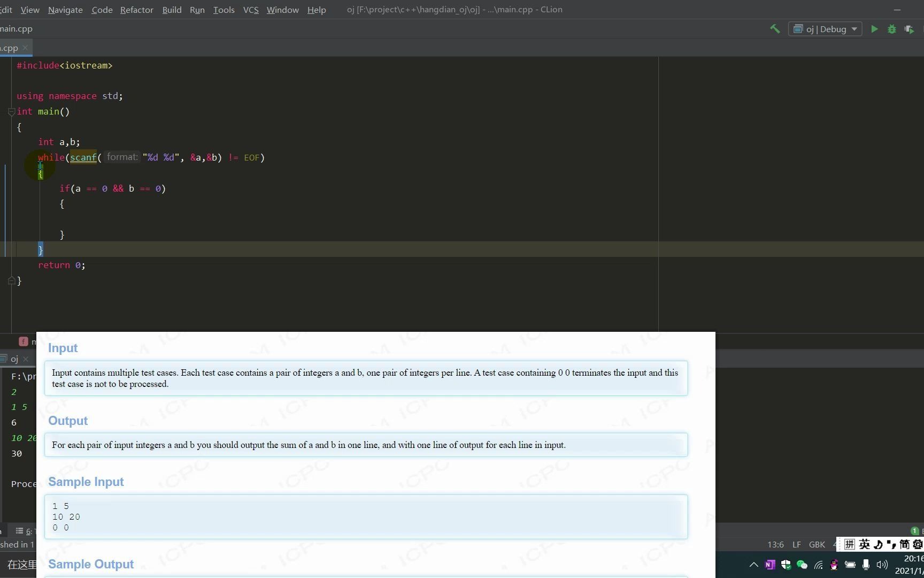Expand hidden system tray icons chevron
924x578 pixels.
tap(753, 565)
